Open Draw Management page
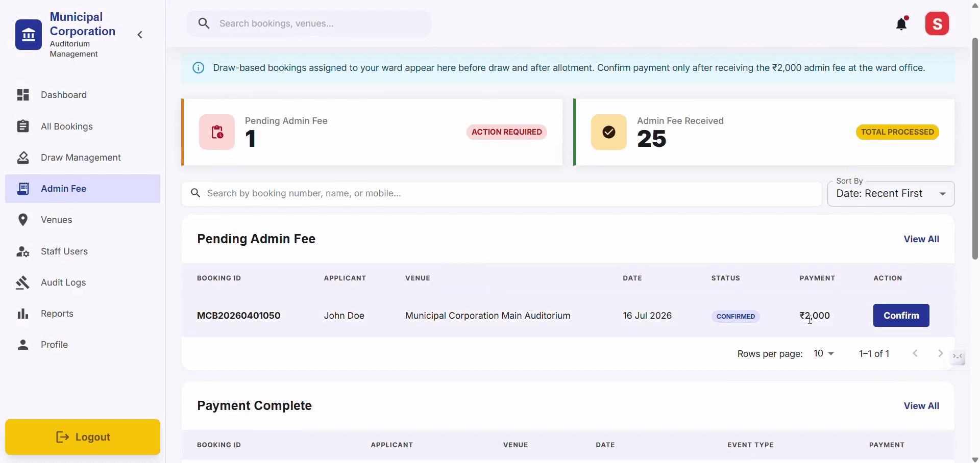The height and width of the screenshot is (463, 980). point(83,158)
